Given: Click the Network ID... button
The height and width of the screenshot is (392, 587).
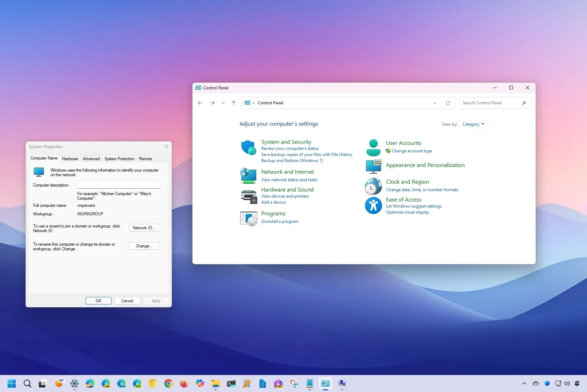Looking at the screenshot, I should click(144, 228).
